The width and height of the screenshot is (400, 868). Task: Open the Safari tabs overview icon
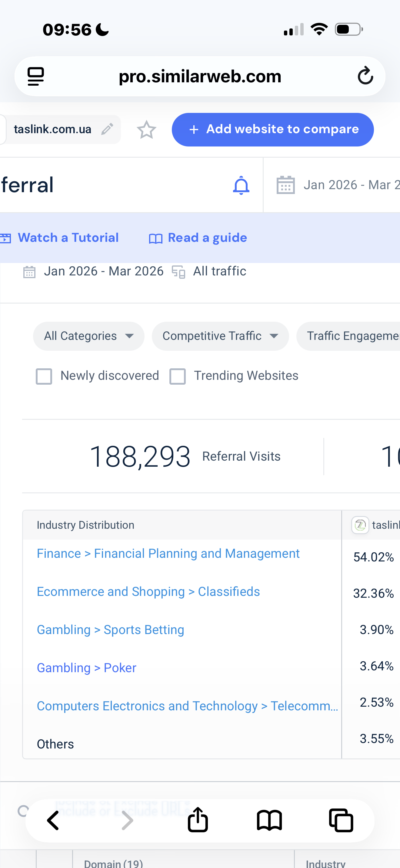[x=341, y=820]
